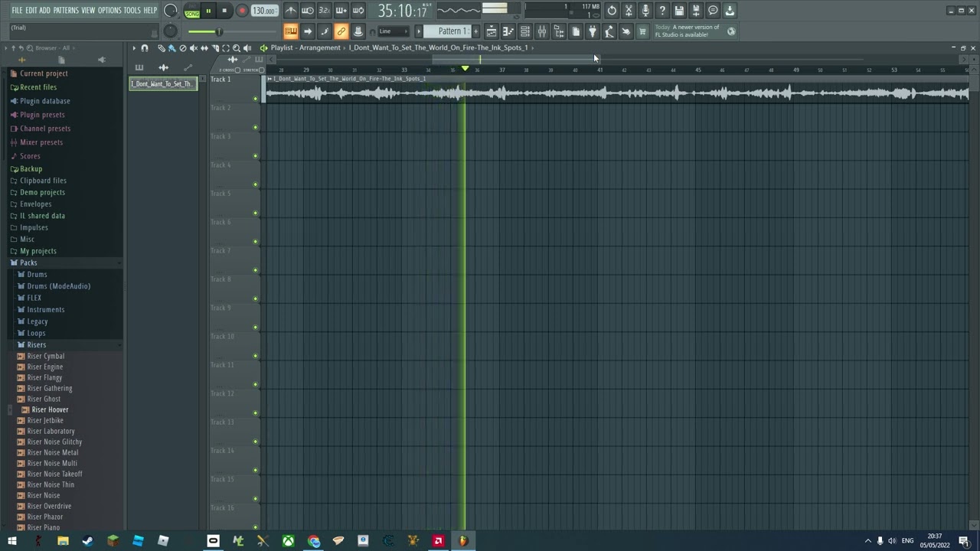Select the playlist slip tool
980x551 pixels.
click(x=204, y=47)
